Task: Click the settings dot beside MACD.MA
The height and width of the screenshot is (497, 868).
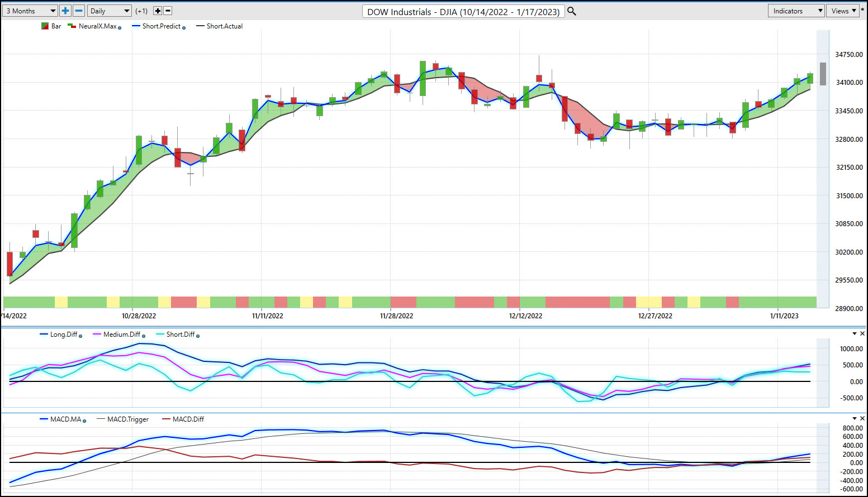Action: [84, 420]
